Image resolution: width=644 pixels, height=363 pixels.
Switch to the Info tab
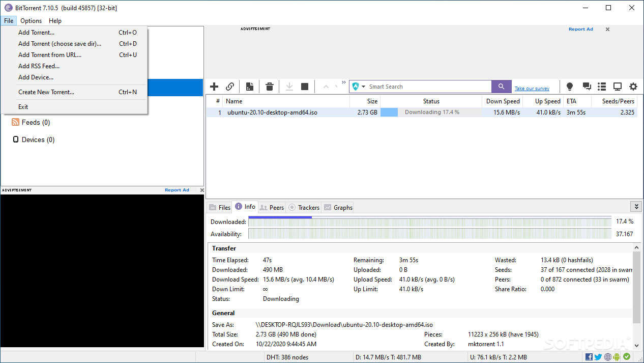(245, 207)
